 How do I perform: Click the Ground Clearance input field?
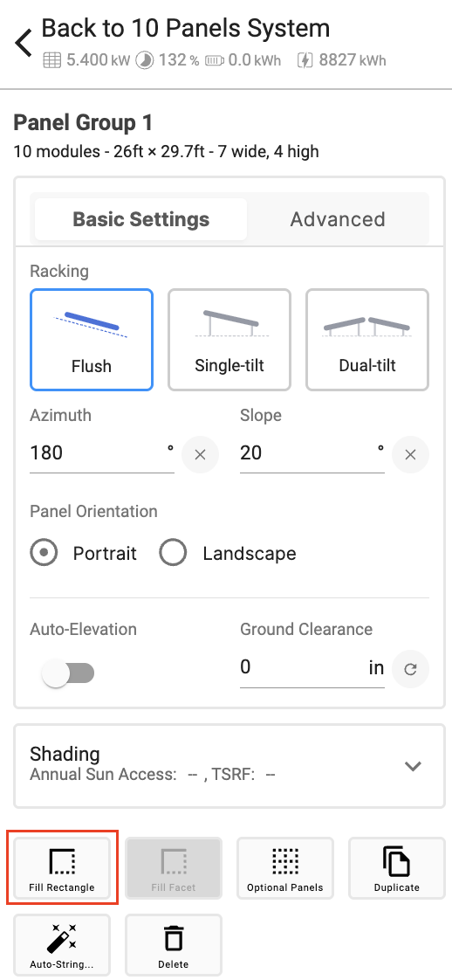pyautogui.click(x=312, y=667)
